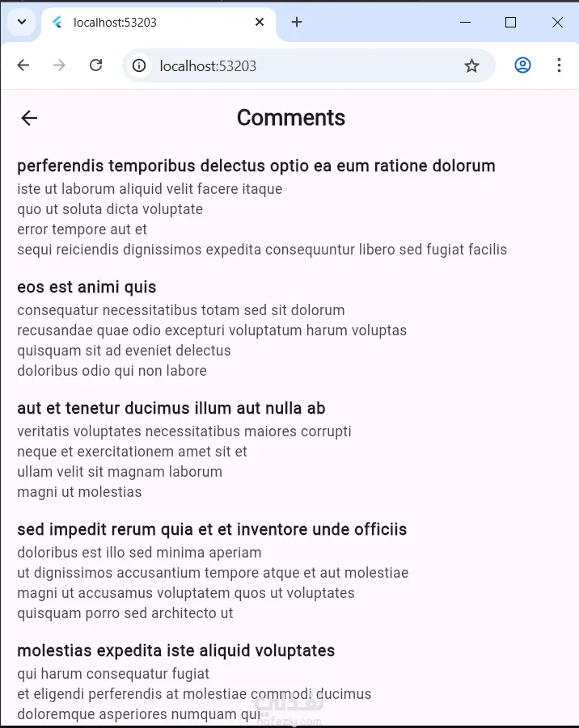579x728 pixels.
Task: Click the Comments page heading
Action: click(x=291, y=118)
